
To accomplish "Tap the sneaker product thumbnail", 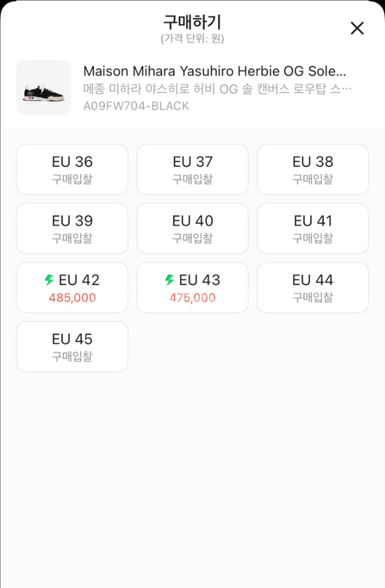I will pyautogui.click(x=44, y=88).
